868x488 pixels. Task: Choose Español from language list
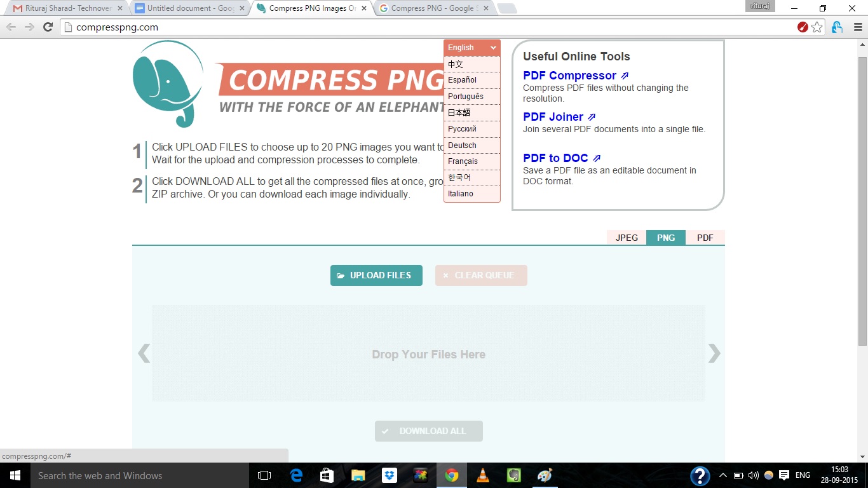(463, 80)
